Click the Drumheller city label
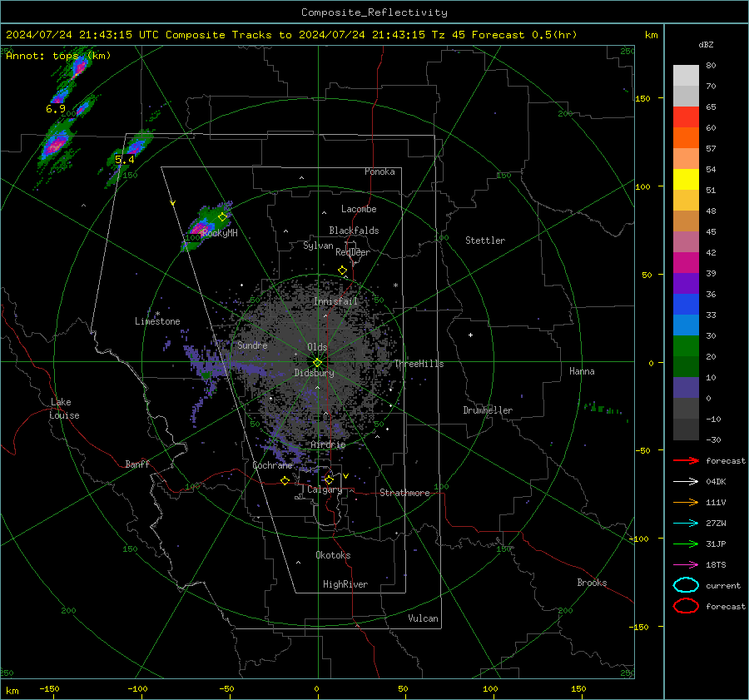The width and height of the screenshot is (749, 700). click(x=488, y=410)
